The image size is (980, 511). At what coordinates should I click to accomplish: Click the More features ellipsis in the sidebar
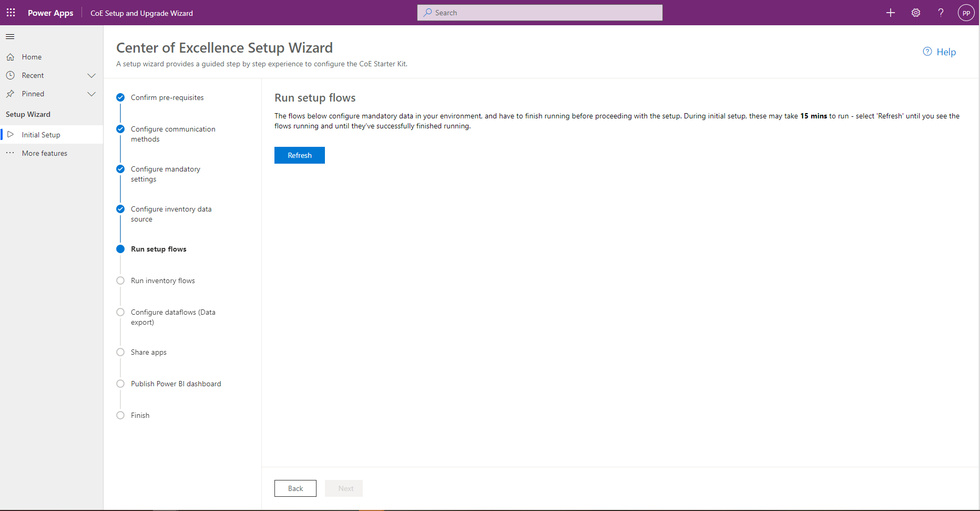(x=10, y=153)
